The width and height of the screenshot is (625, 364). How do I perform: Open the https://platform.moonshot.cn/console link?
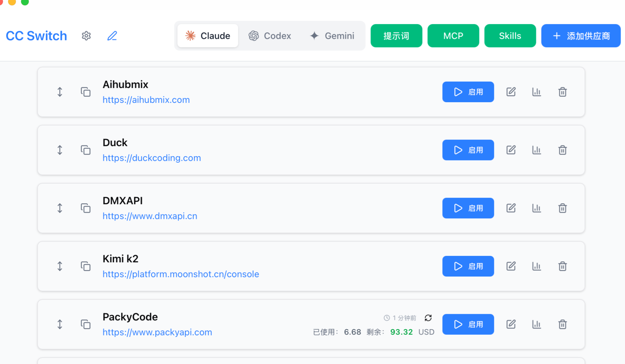181,274
